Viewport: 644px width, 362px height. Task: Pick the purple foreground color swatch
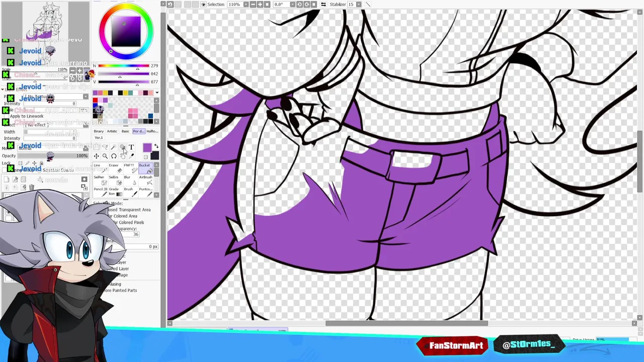[147, 147]
